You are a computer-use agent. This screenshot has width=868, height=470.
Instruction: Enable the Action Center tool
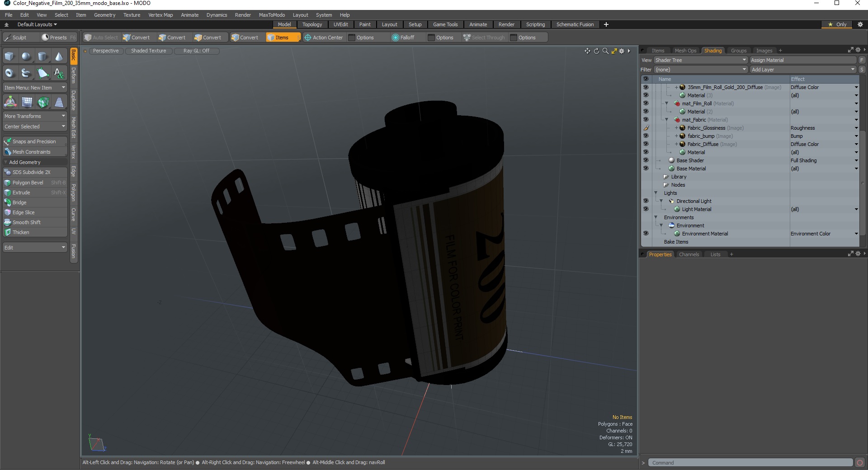click(x=324, y=38)
